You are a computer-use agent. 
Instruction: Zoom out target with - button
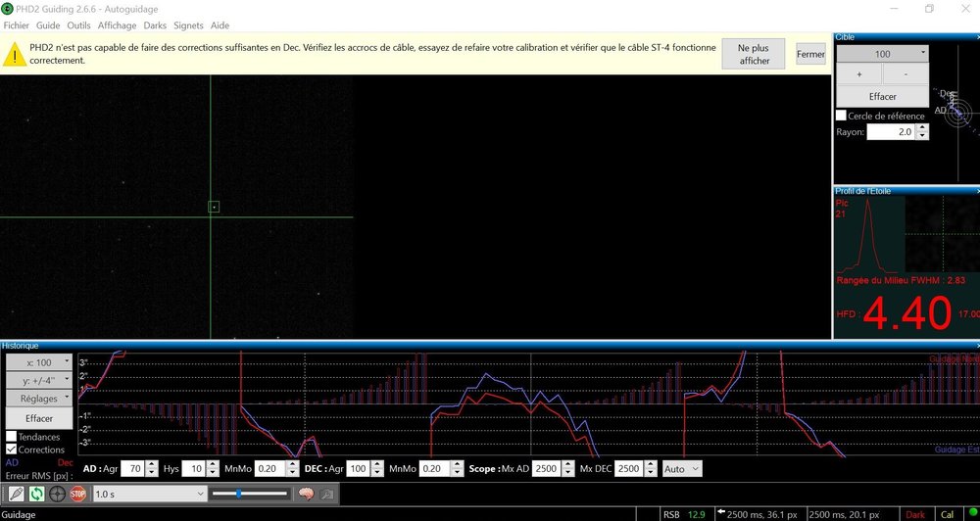point(906,73)
